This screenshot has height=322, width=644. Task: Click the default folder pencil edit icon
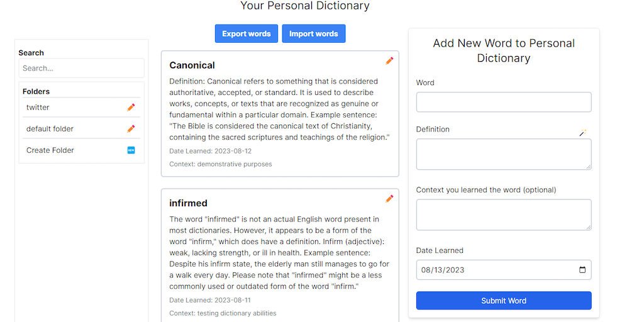(131, 129)
